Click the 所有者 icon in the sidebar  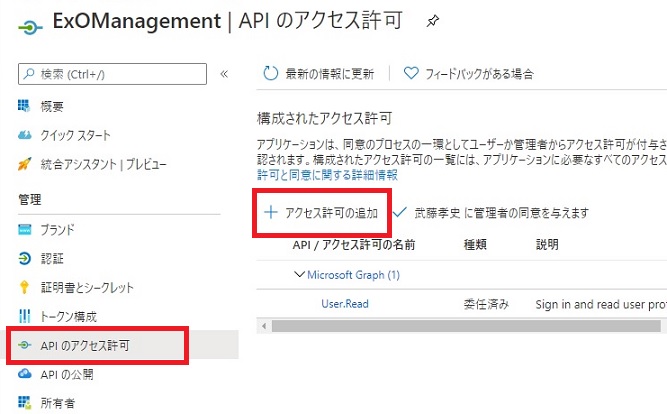[24, 403]
